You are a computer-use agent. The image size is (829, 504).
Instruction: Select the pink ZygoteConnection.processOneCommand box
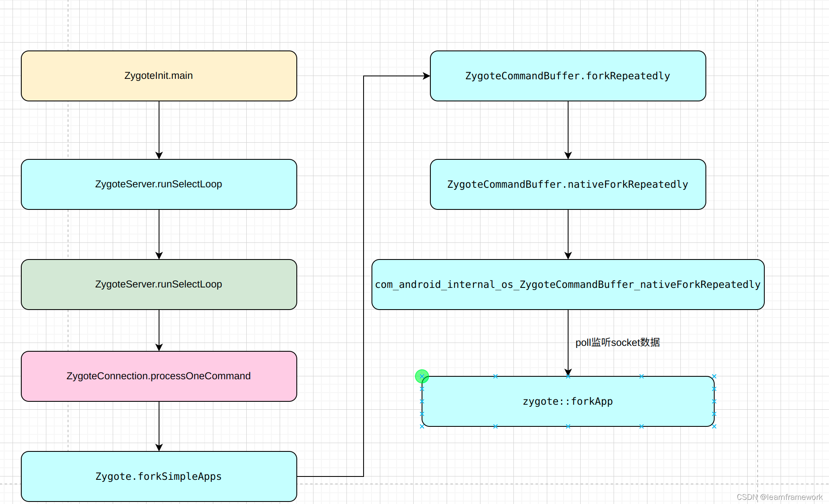point(159,376)
